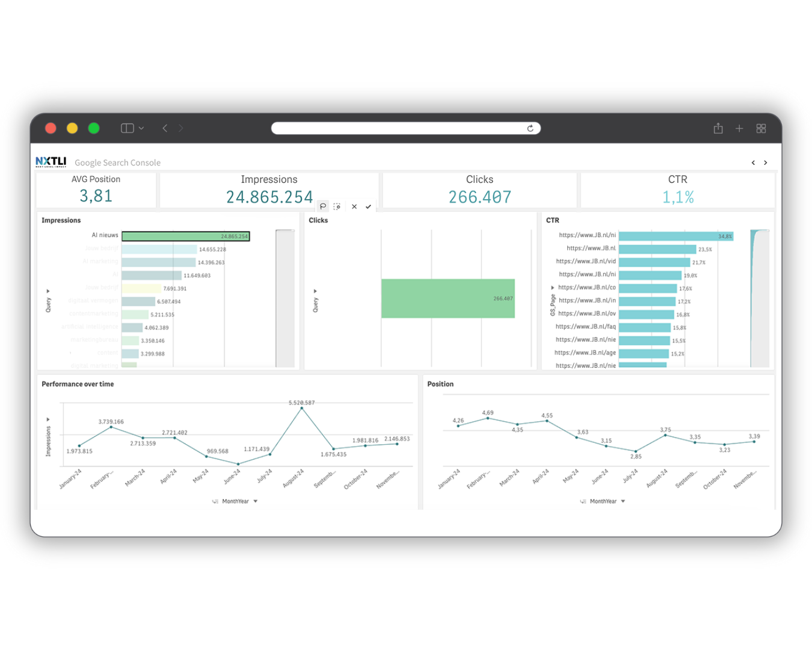The width and height of the screenshot is (812, 650).
Task: Click February data point 3.739.166
Action: tap(111, 427)
